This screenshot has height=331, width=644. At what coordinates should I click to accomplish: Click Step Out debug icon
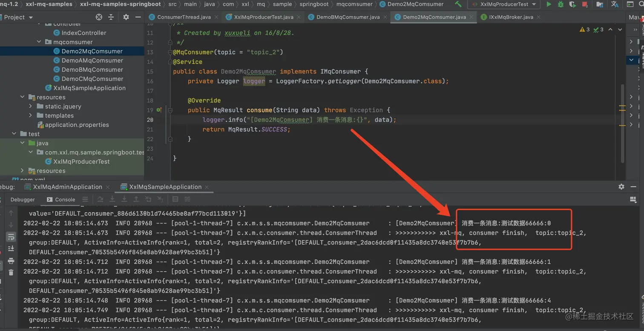pyautogui.click(x=136, y=199)
